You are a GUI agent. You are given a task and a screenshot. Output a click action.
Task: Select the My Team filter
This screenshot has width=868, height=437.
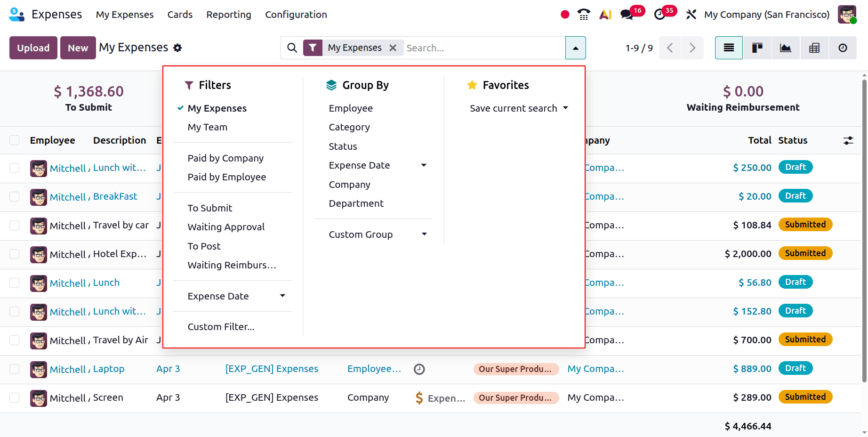[208, 127]
